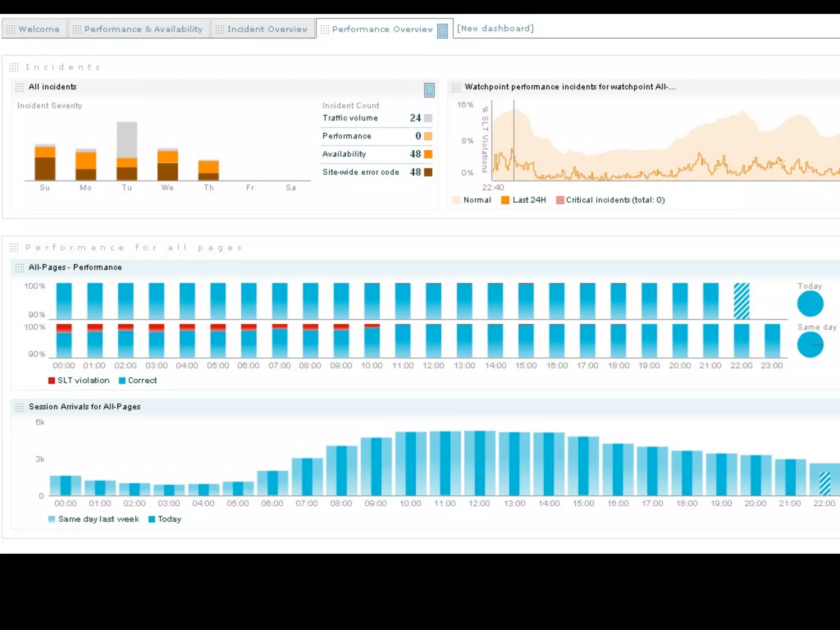Click the Performance for all pages grip icon

(14, 248)
